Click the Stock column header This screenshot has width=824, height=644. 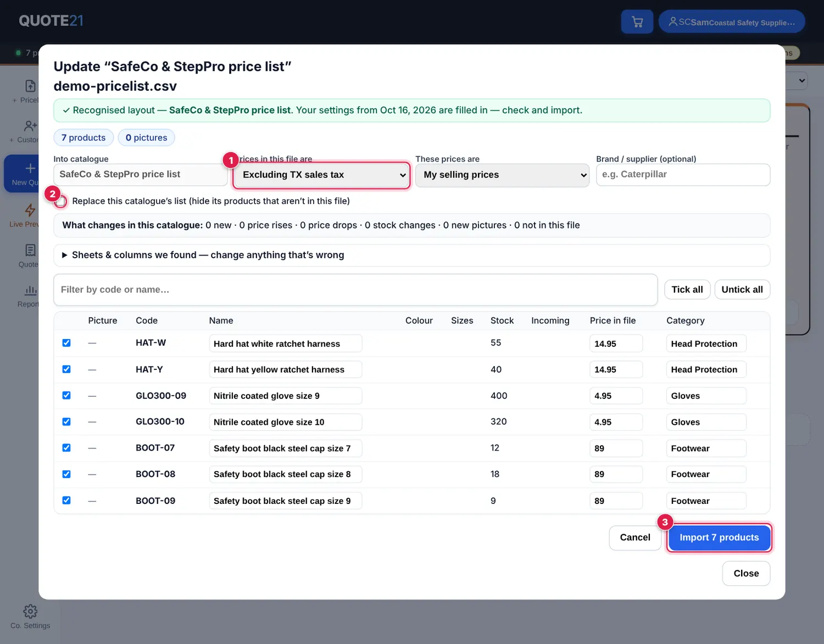pyautogui.click(x=502, y=320)
